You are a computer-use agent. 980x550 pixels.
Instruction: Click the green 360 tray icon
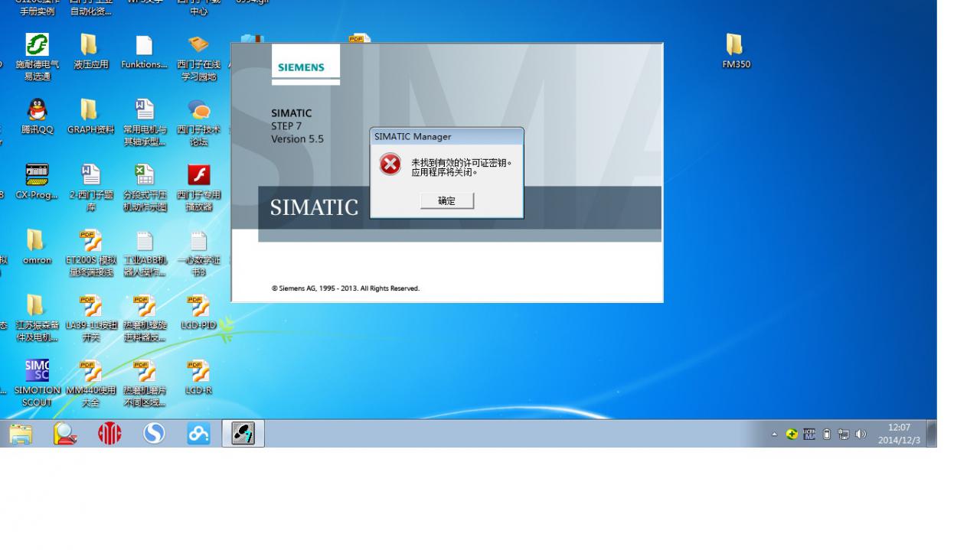tap(792, 434)
